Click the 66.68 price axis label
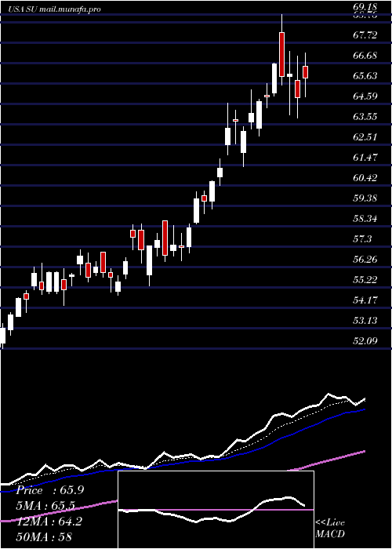392x549 pixels. (x=365, y=56)
